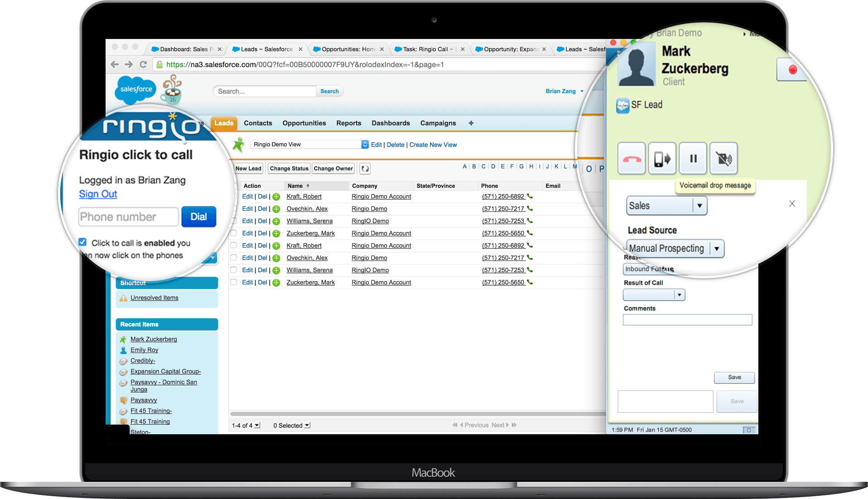Open the Reports tab
The height and width of the screenshot is (499, 868).
[x=348, y=123]
